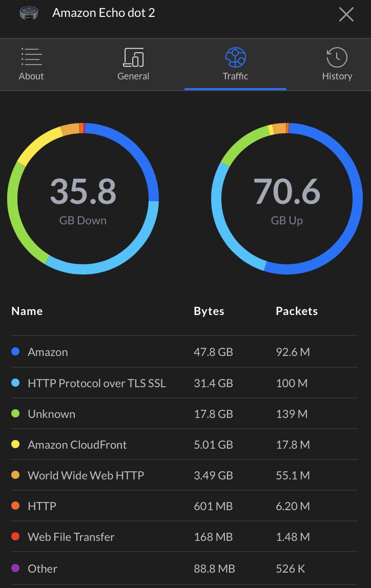The height and width of the screenshot is (588, 371).
Task: Select the General devices icon
Action: [133, 57]
